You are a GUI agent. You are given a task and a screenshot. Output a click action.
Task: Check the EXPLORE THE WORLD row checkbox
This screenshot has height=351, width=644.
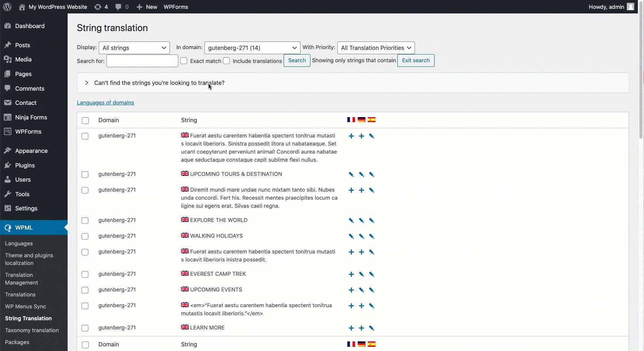click(85, 221)
